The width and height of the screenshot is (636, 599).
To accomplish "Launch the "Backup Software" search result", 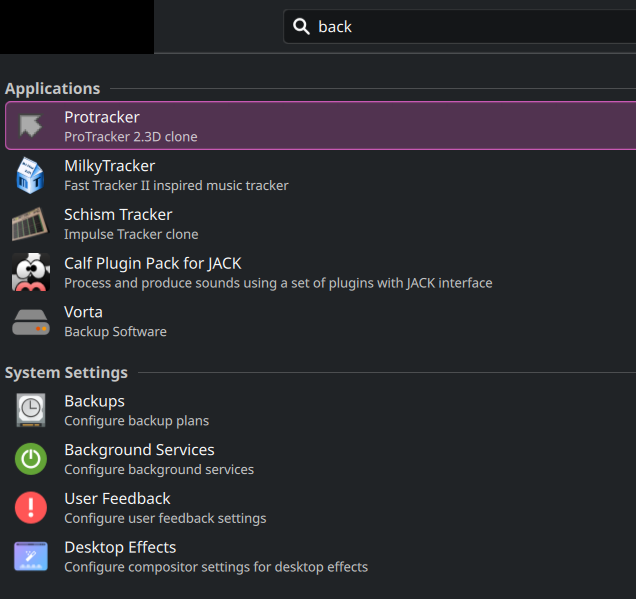I will pos(115,331).
